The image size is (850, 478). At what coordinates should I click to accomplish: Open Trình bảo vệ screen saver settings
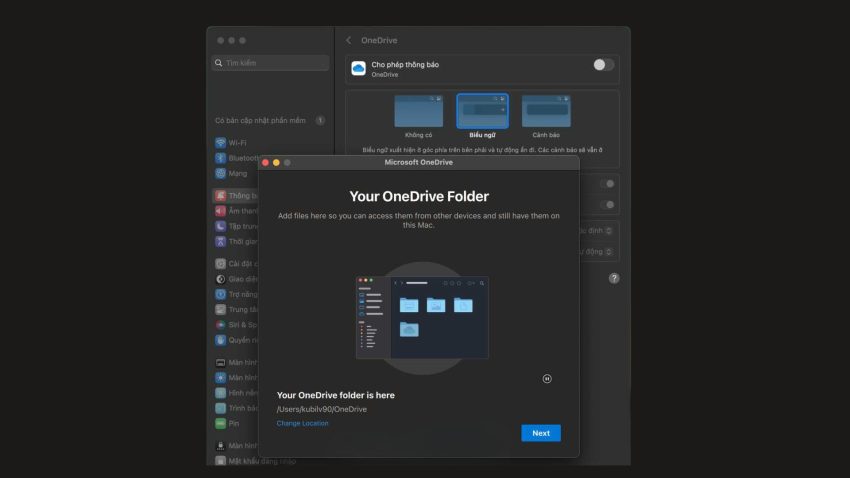tap(236, 408)
